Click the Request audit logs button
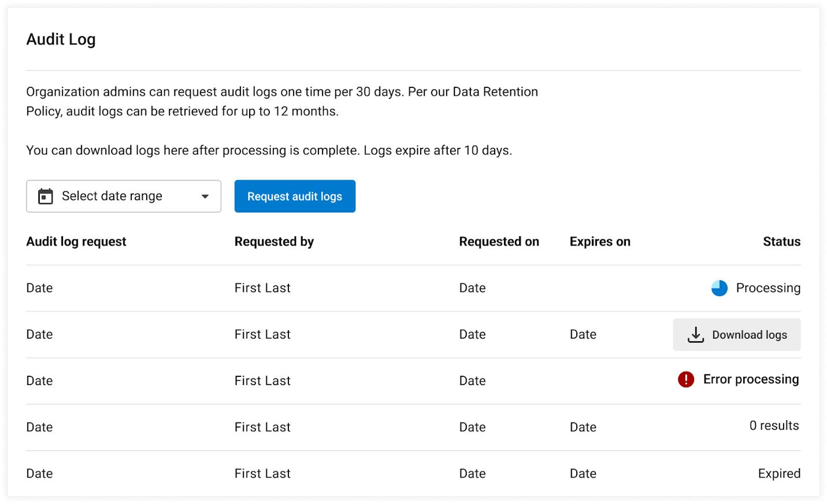The height and width of the screenshot is (504, 827). tap(295, 196)
